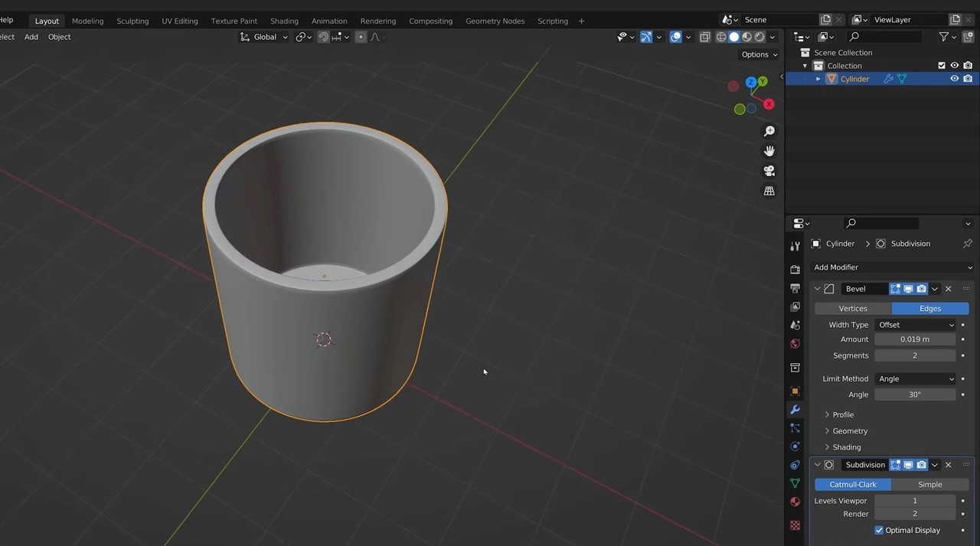Toggle Optimal Display checkbox

879,530
